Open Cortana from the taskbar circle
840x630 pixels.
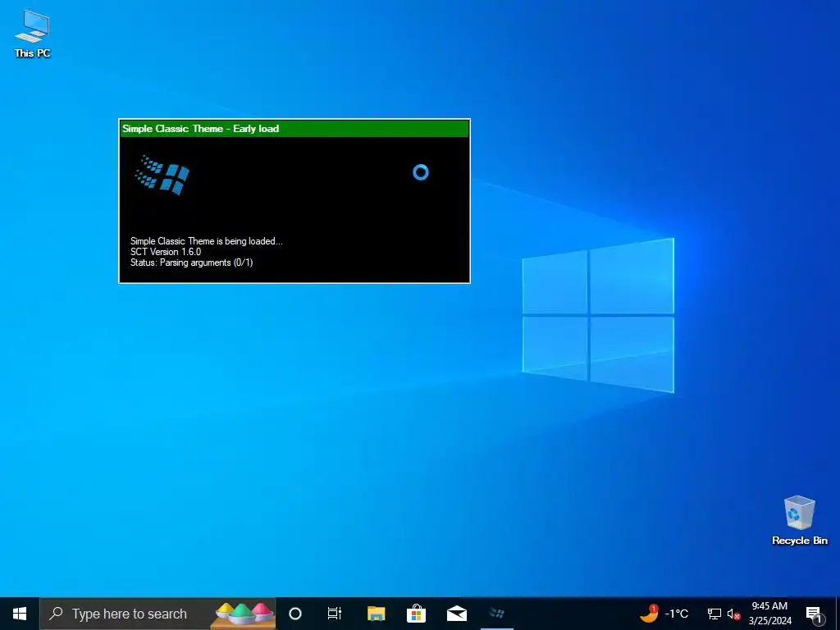coord(295,614)
